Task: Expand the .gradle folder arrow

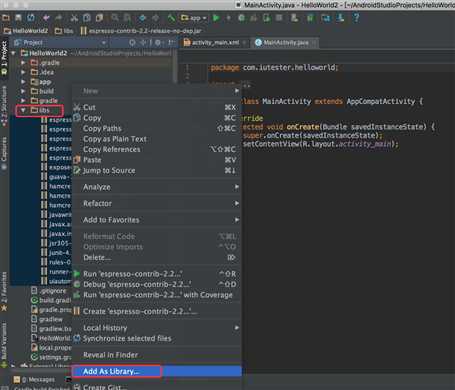Action: click(23, 63)
